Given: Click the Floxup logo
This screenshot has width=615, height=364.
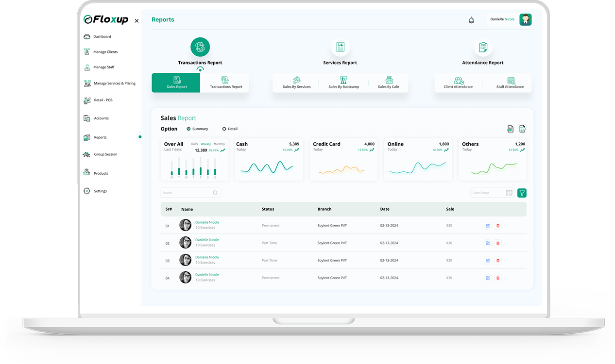Looking at the screenshot, I should (106, 19).
